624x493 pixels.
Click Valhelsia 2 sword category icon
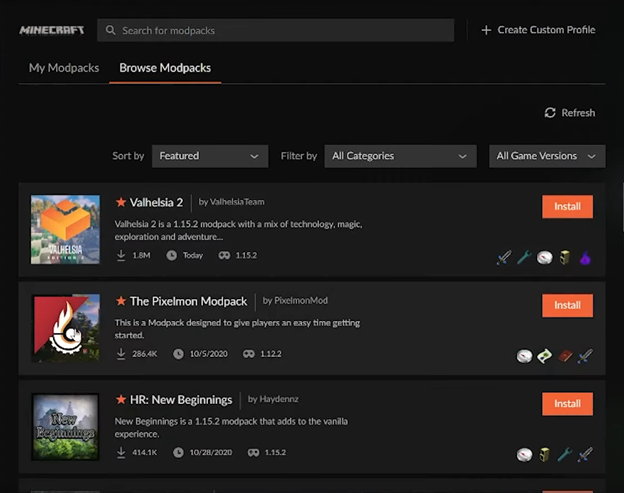[504, 257]
